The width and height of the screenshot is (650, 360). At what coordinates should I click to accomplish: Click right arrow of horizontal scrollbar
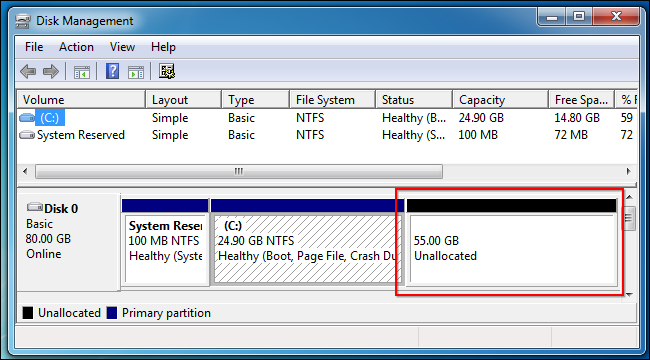click(x=628, y=171)
